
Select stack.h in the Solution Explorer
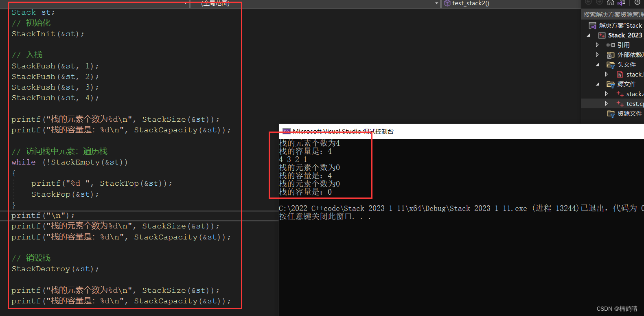635,75
